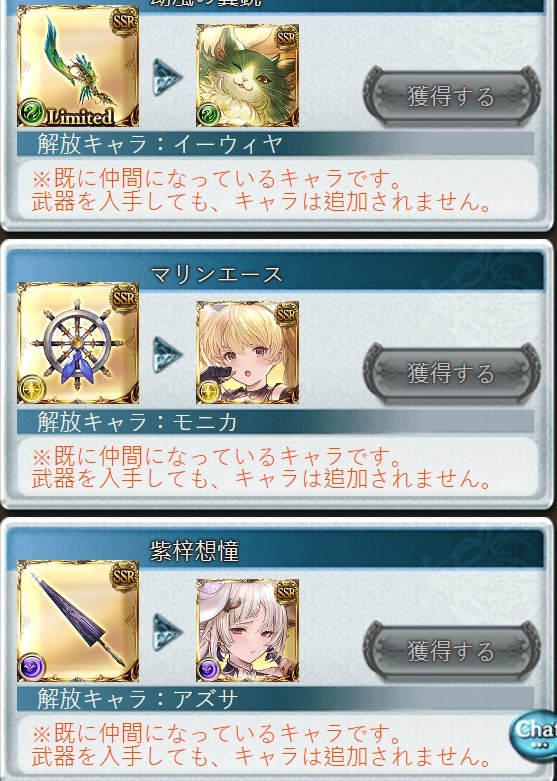Click the arrow between ship wheel and Monica
557x781 pixels.
pos(166,355)
